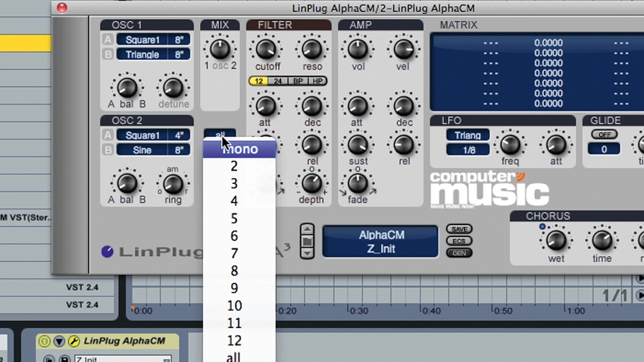Fold the LinPlug AlphaCM device with triangle icon

point(59,341)
